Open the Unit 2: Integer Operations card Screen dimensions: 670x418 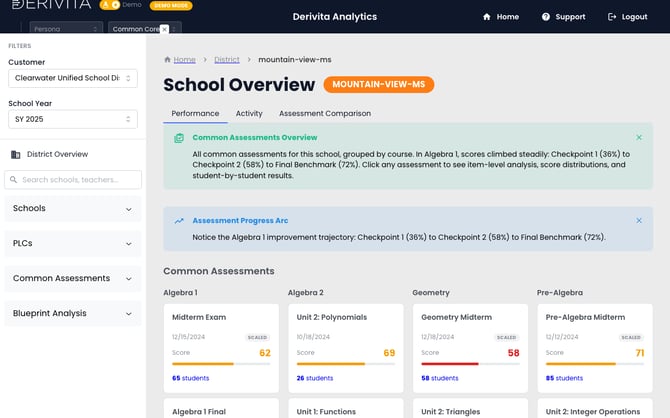tap(595, 408)
